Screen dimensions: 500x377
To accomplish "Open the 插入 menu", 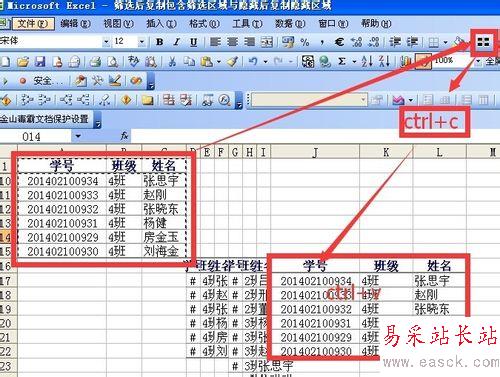I will click(x=162, y=24).
